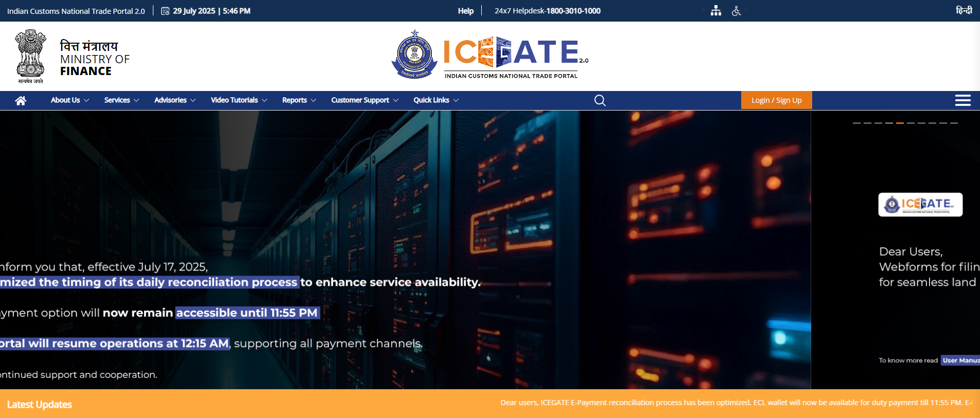
Task: Click 'to enhance service availability.' text
Action: [x=390, y=282]
